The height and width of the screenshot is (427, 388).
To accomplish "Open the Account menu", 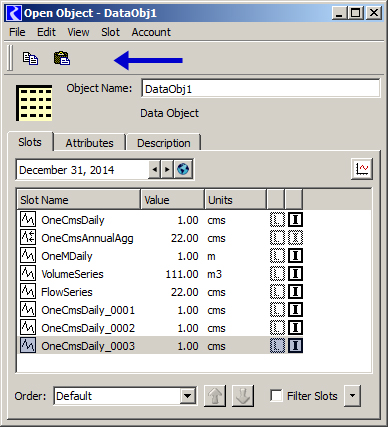I will pos(151,32).
